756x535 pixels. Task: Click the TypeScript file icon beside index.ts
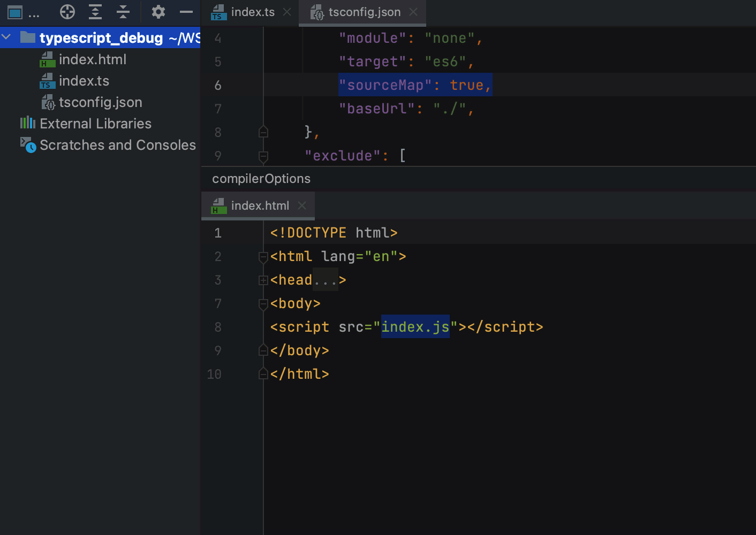point(48,81)
